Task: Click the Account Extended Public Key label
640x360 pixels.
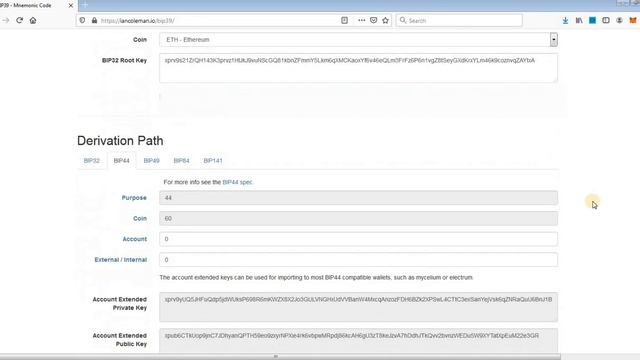Action: point(119,340)
